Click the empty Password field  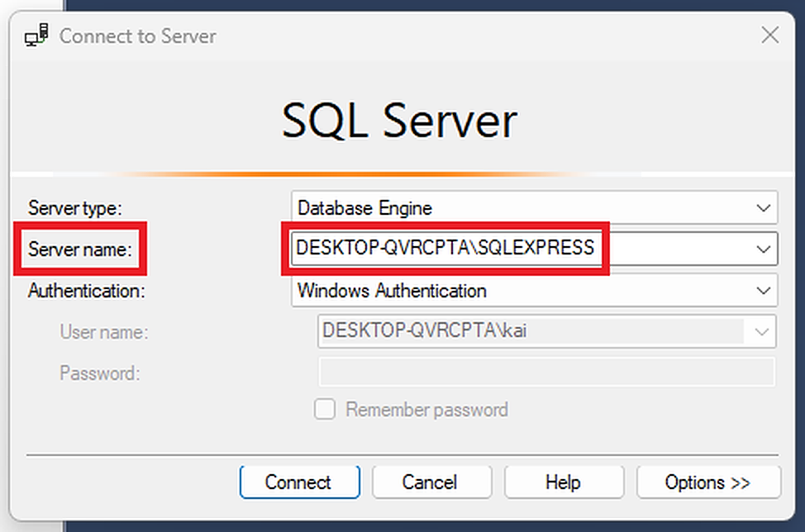pyautogui.click(x=545, y=373)
